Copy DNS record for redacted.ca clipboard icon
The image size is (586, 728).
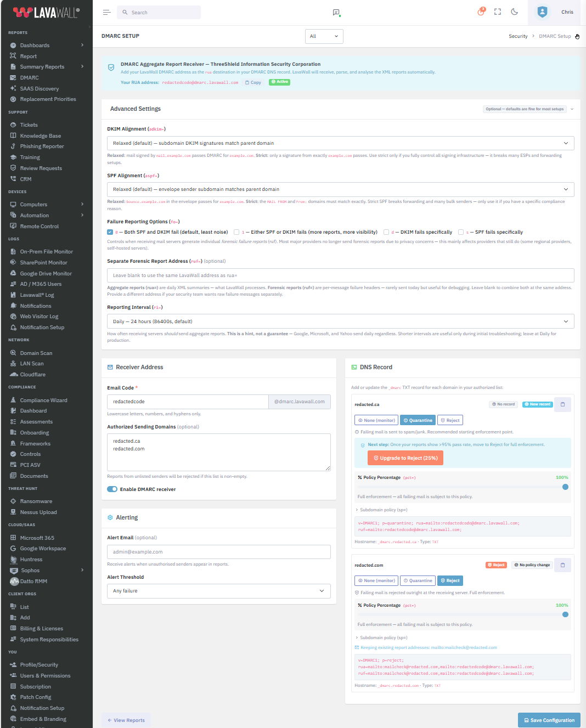[x=562, y=404]
